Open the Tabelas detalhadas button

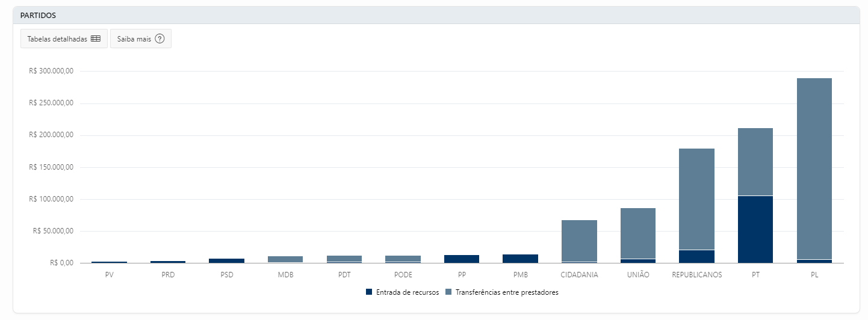[x=64, y=39]
